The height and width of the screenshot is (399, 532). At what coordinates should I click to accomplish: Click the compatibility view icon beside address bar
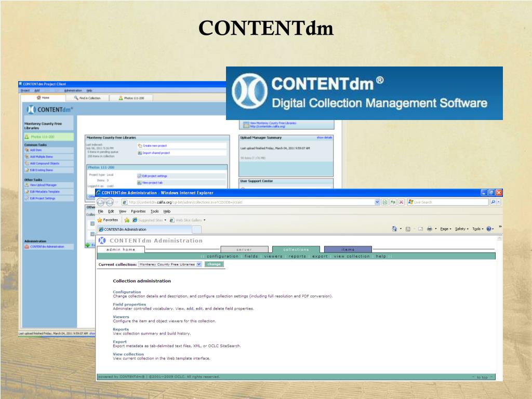pyautogui.click(x=385, y=202)
